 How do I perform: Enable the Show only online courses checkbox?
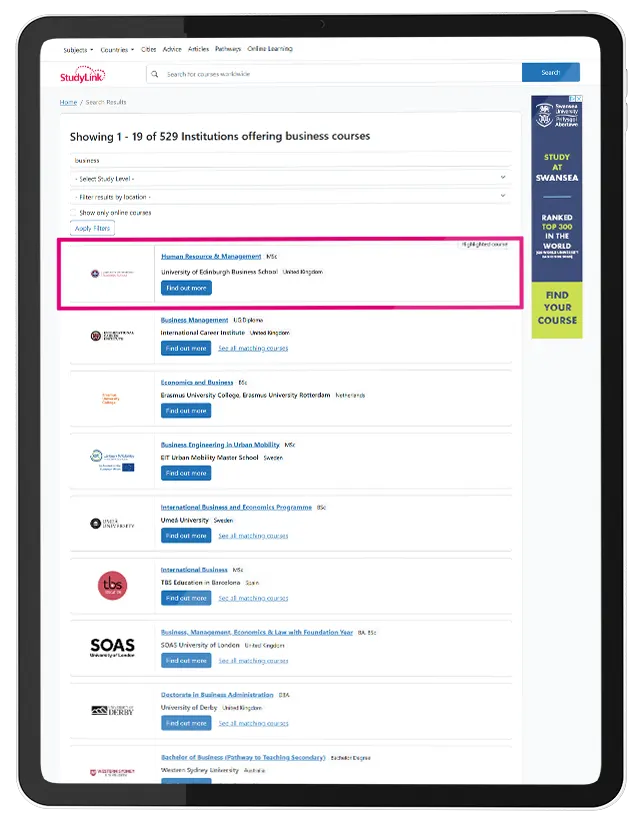tap(74, 213)
